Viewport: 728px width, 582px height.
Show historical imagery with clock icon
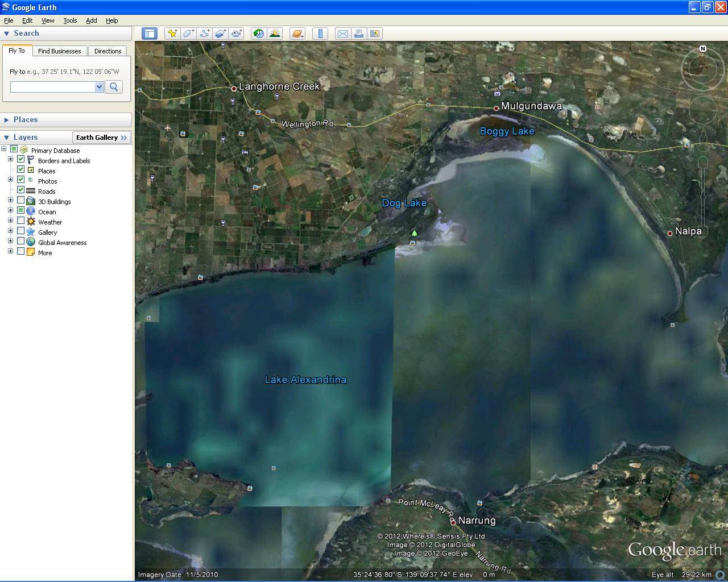click(x=259, y=34)
